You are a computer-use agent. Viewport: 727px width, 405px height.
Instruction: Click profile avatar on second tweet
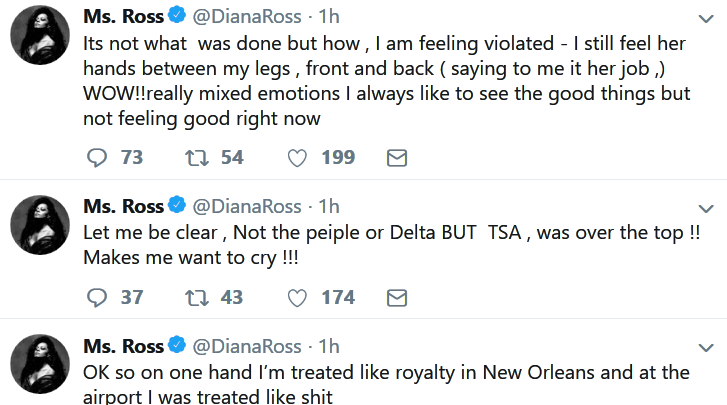pos(39,229)
